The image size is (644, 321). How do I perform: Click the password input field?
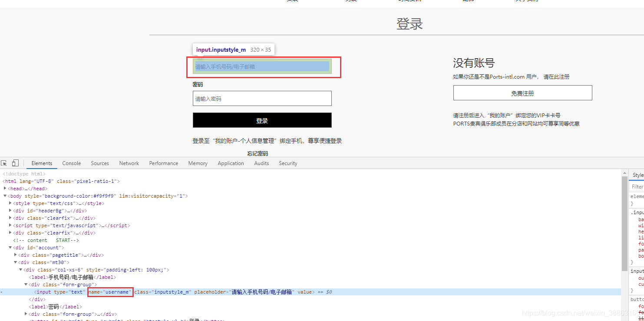(262, 99)
